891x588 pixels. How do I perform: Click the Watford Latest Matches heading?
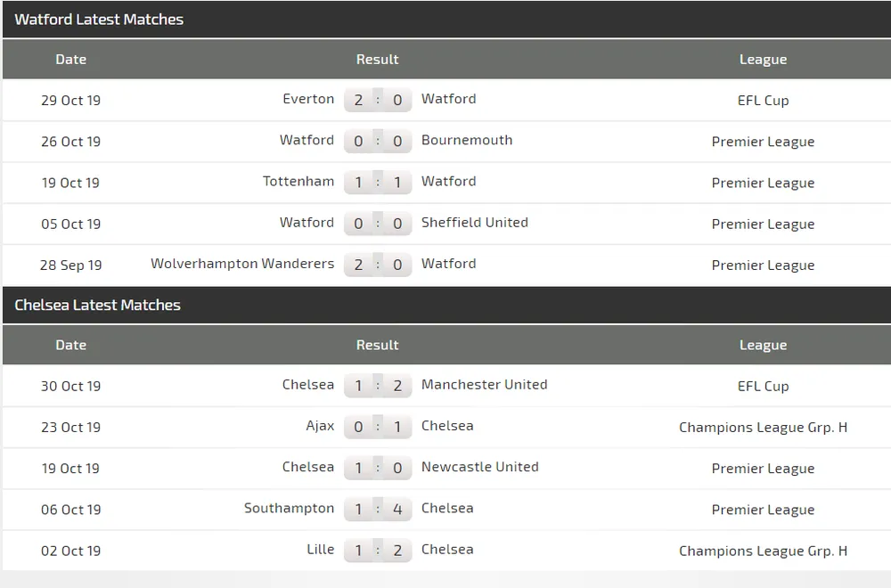pyautogui.click(x=99, y=19)
